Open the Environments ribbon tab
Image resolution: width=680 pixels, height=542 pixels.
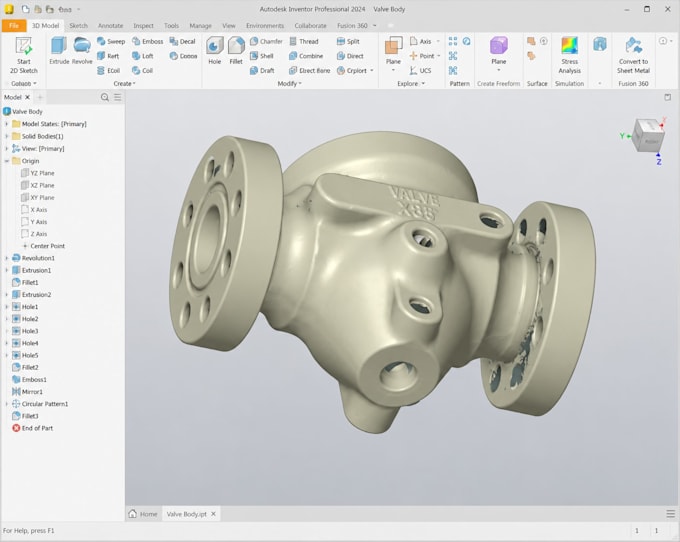(x=265, y=26)
